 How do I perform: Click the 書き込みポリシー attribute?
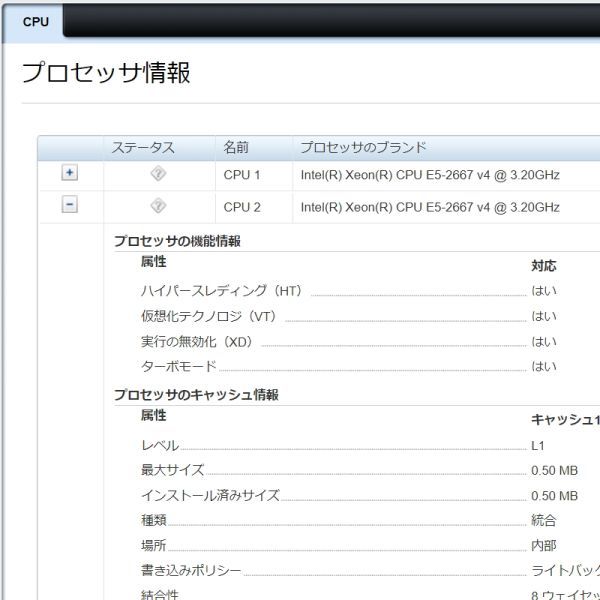pyautogui.click(x=191, y=571)
